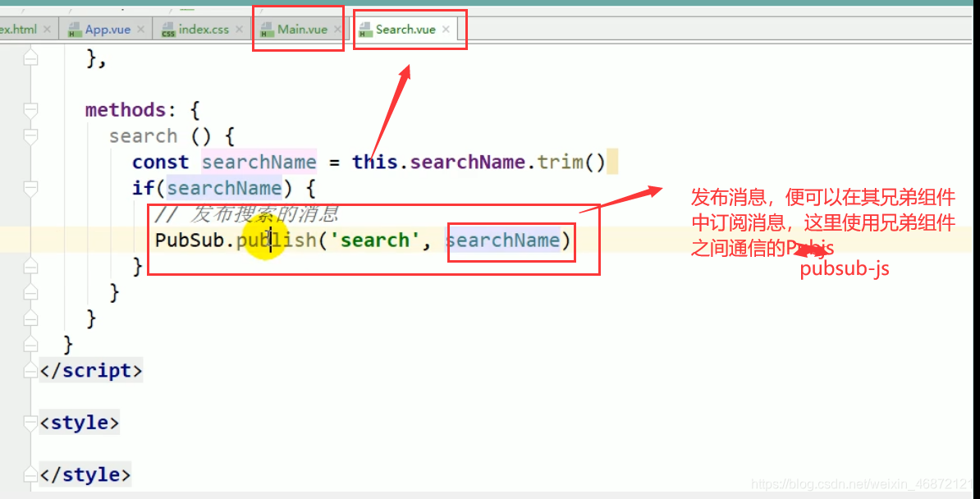980x499 pixels.
Task: Click the 'PubSub' identifier
Action: [x=190, y=240]
